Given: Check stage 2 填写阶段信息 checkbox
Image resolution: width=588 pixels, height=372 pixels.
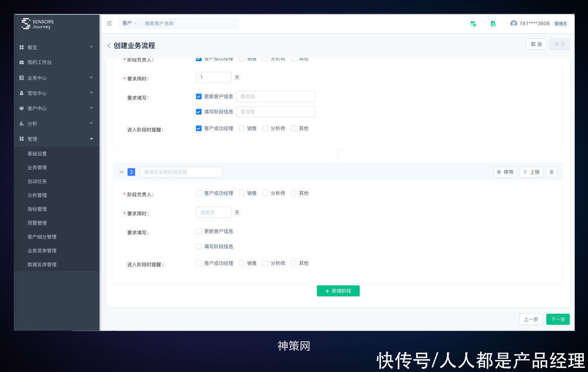Looking at the screenshot, I should (x=199, y=246).
